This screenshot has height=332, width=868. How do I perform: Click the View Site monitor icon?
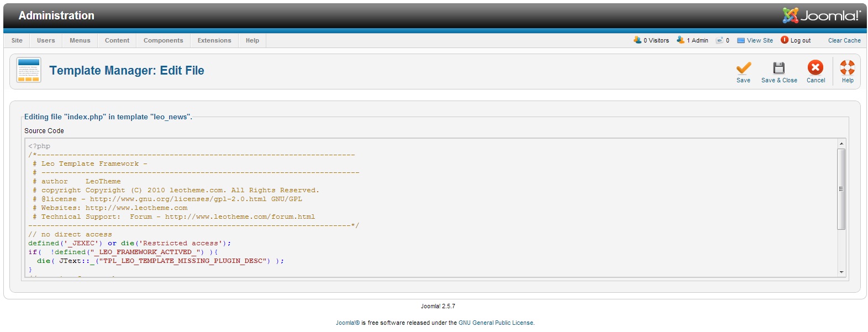(x=741, y=40)
